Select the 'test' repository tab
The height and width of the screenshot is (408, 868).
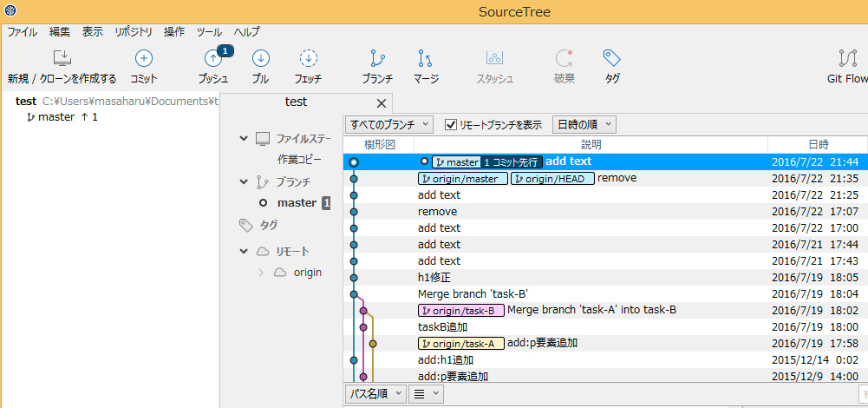pos(297,102)
